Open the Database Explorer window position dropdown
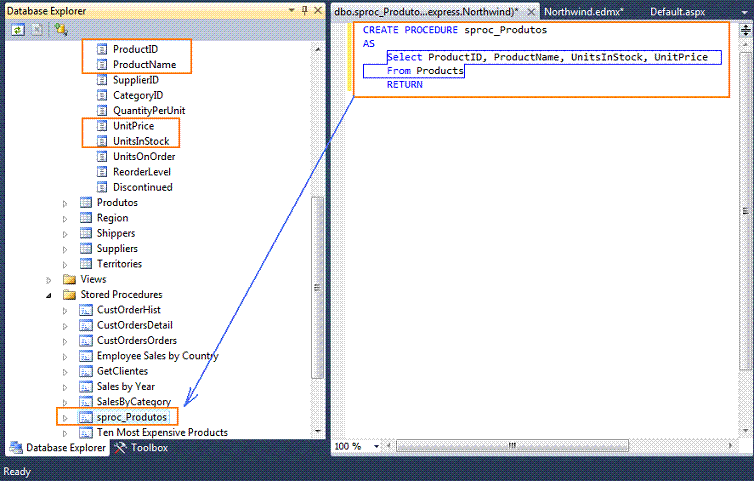 click(x=291, y=10)
